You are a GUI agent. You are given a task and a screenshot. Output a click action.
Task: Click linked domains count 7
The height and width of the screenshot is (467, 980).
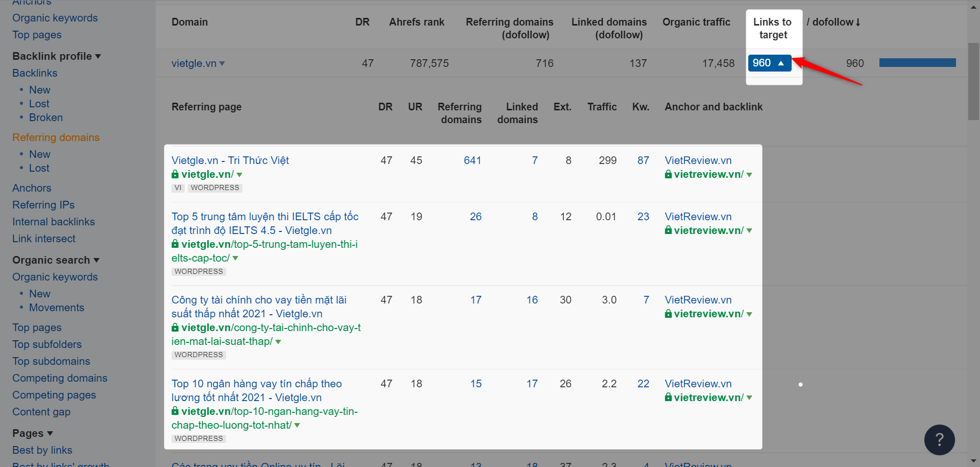coord(535,160)
